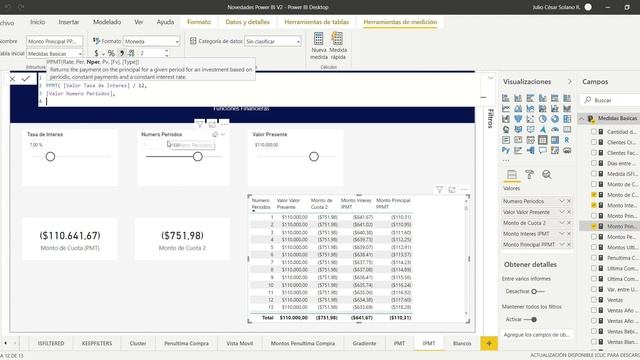Pick the waterfall chart visualization
The height and width of the screenshot is (360, 640).
pyautogui.click(x=506, y=119)
